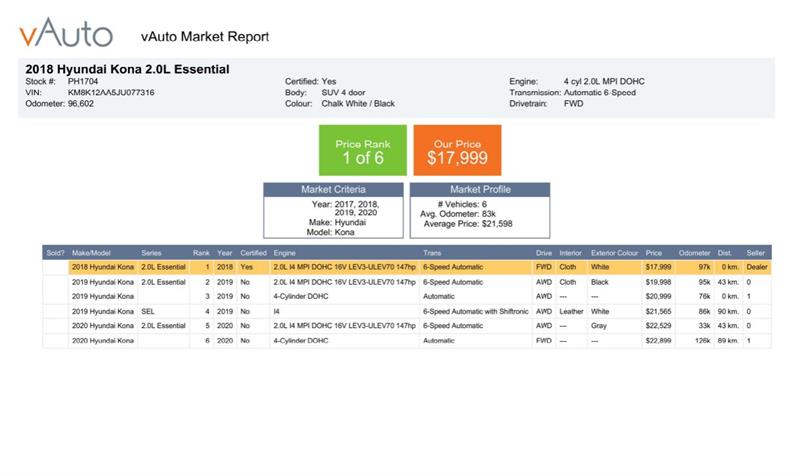This screenshot has width=800, height=475.
Task: Sort by the Rank column header
Action: coord(201,253)
